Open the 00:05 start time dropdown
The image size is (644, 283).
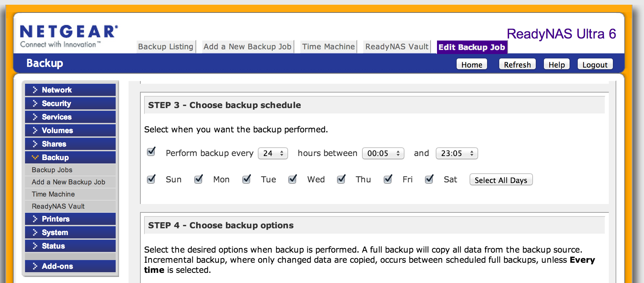[x=383, y=153]
